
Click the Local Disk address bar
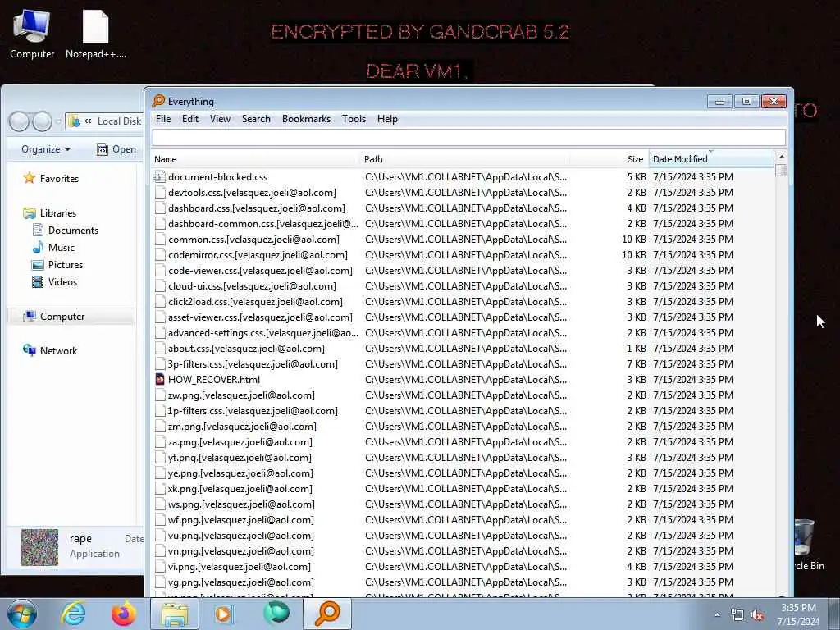click(106, 121)
